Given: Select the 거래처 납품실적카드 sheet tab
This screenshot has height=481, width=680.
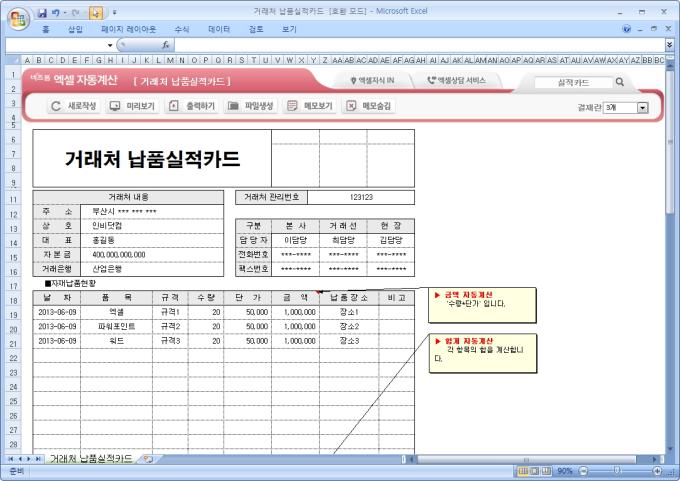Looking at the screenshot, I should pyautogui.click(x=91, y=458).
